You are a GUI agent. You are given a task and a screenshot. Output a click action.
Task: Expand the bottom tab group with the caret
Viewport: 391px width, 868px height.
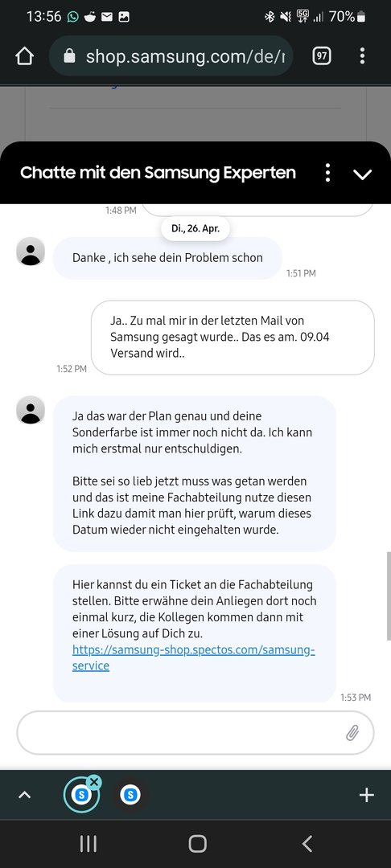pos(24,796)
